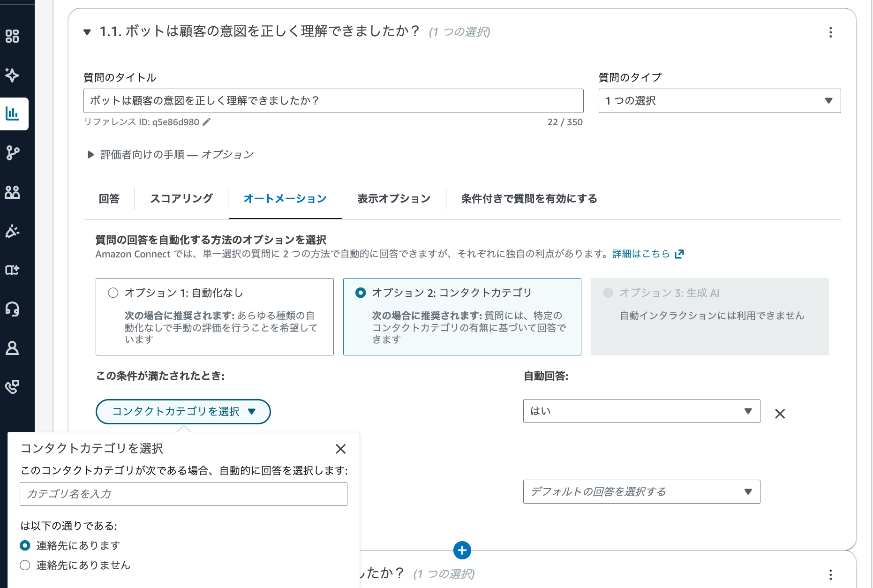The height and width of the screenshot is (588, 873).
Task: Open the users group icon in the sidebar
Action: tap(13, 191)
